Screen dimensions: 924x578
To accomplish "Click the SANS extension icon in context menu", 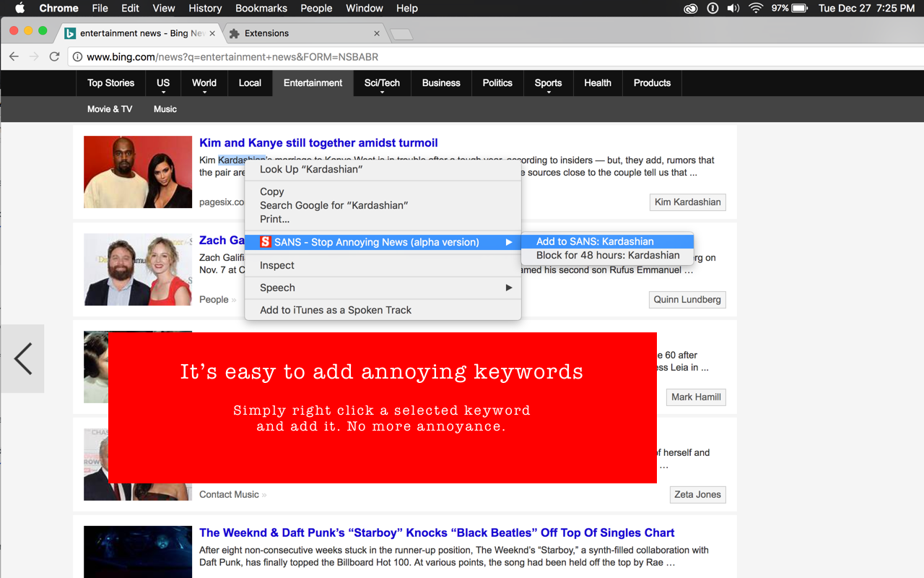I will click(x=266, y=242).
